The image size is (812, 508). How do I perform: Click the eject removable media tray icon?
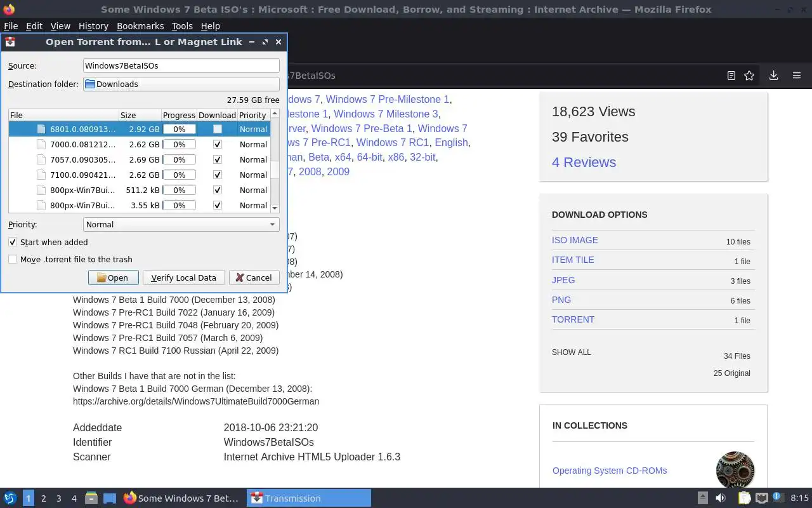702,498
